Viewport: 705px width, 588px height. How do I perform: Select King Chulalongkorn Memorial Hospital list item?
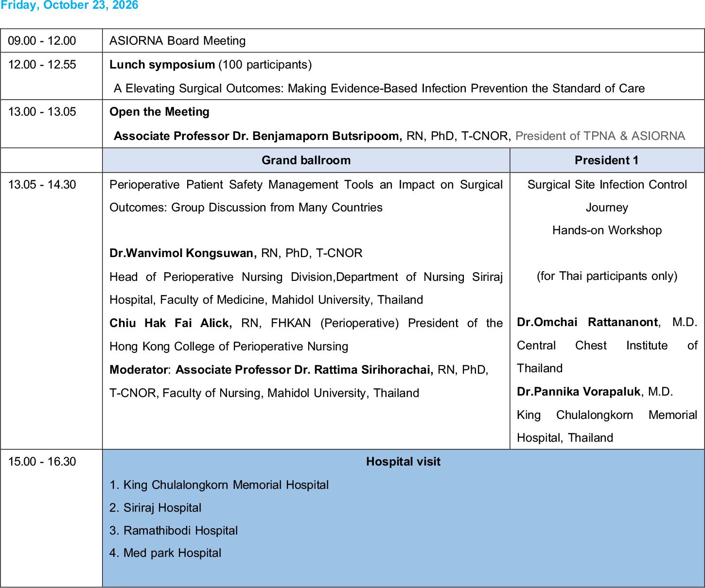click(x=219, y=485)
